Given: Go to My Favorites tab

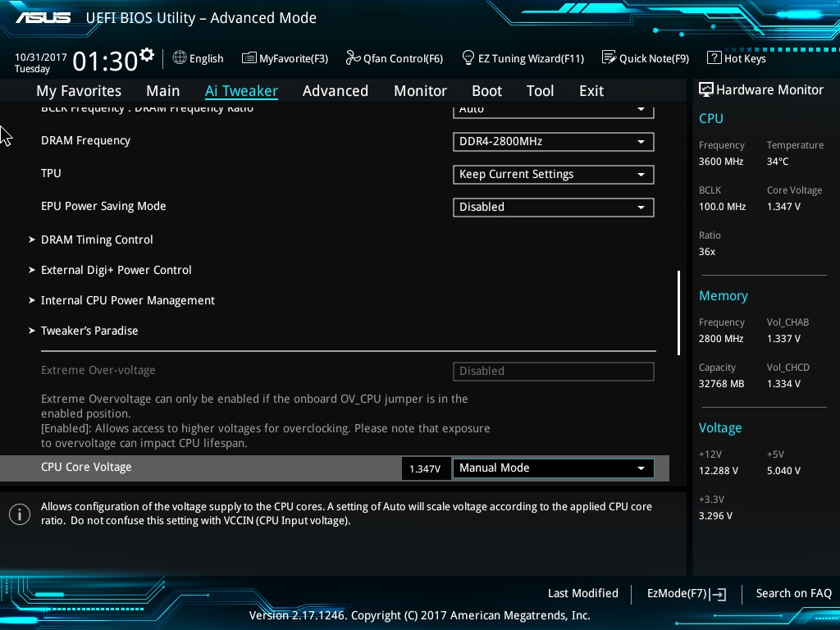Looking at the screenshot, I should pyautogui.click(x=79, y=91).
